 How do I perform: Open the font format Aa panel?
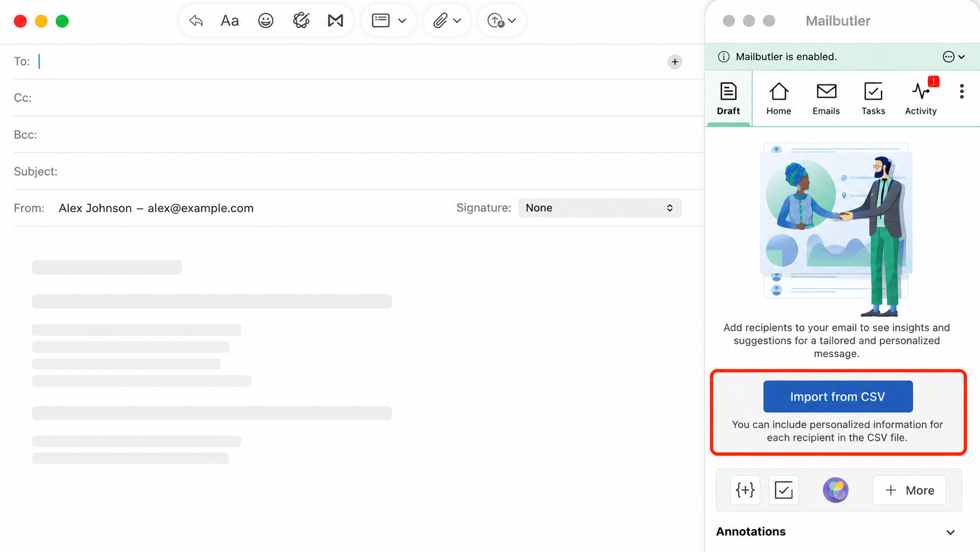[229, 21]
